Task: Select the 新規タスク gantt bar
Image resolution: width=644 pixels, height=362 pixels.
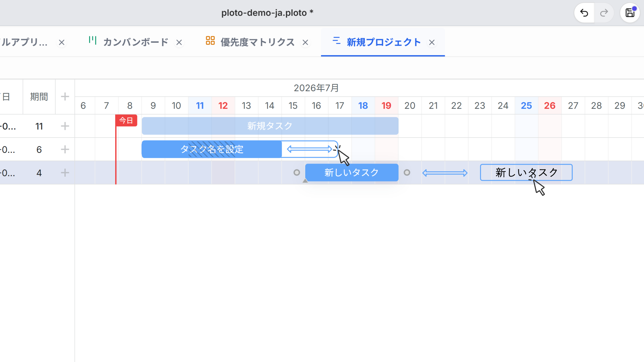Action: tap(270, 126)
